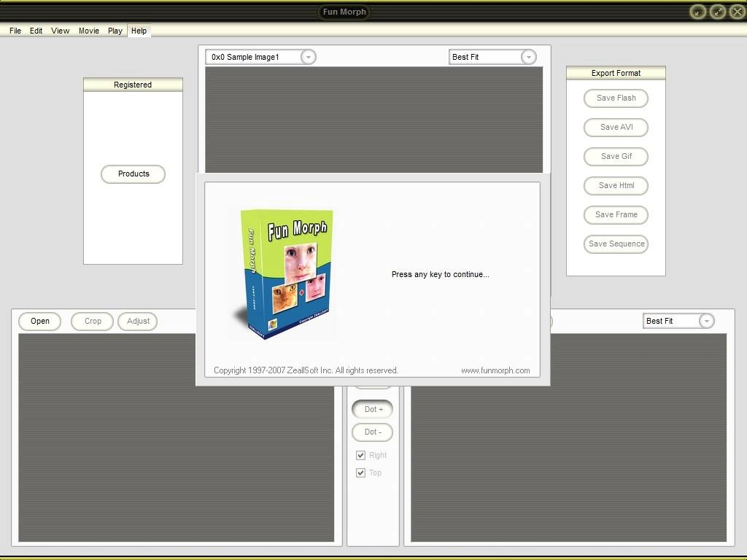The image size is (747, 560).
Task: Click the Save AVI button
Action: coord(616,127)
